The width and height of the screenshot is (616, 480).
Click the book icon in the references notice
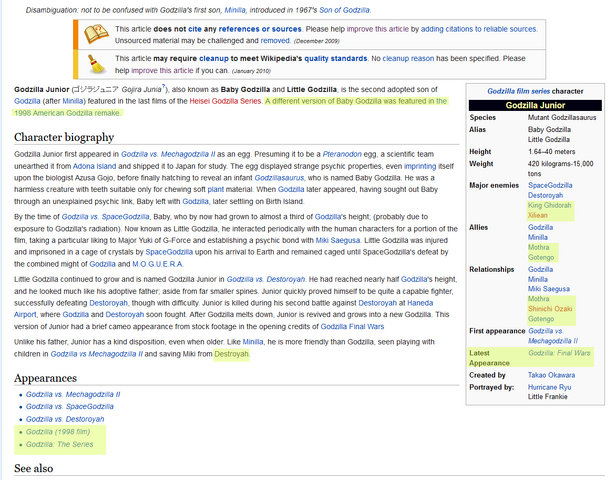96,35
